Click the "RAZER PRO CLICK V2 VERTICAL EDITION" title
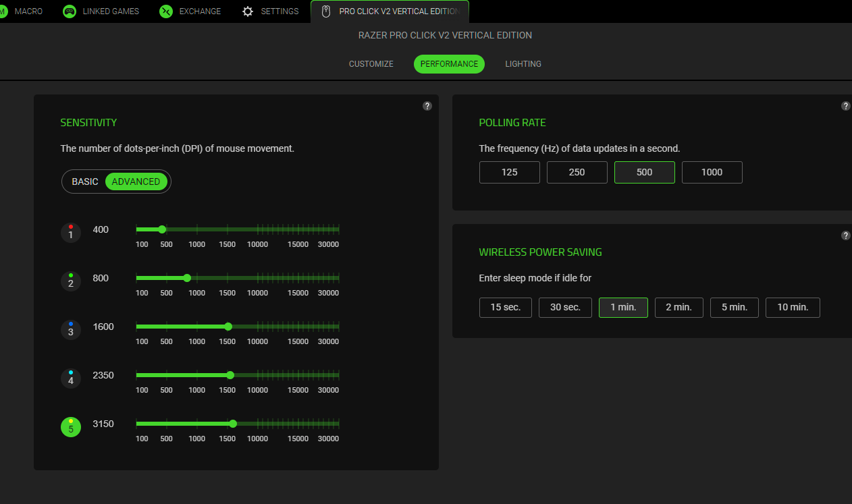The width and height of the screenshot is (852, 504). tap(445, 35)
